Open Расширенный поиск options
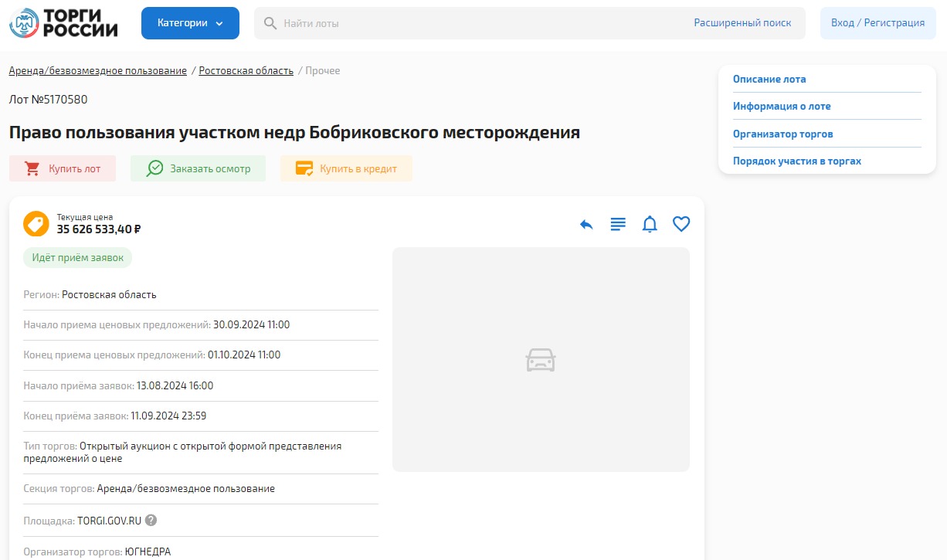947x560 pixels. click(742, 23)
